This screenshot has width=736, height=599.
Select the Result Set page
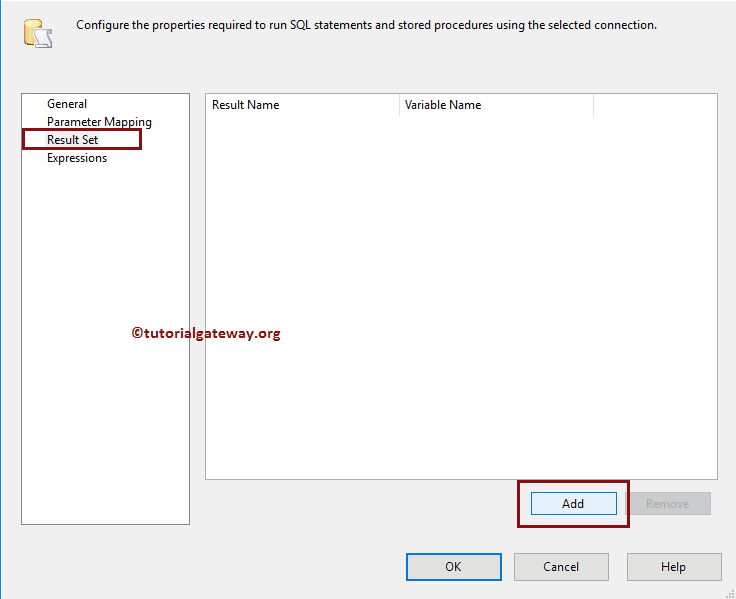73,140
